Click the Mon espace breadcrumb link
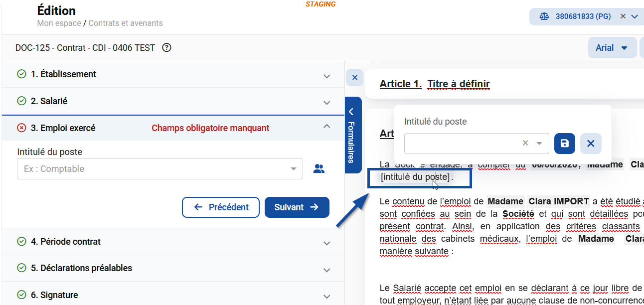The image size is (644, 305). (59, 23)
